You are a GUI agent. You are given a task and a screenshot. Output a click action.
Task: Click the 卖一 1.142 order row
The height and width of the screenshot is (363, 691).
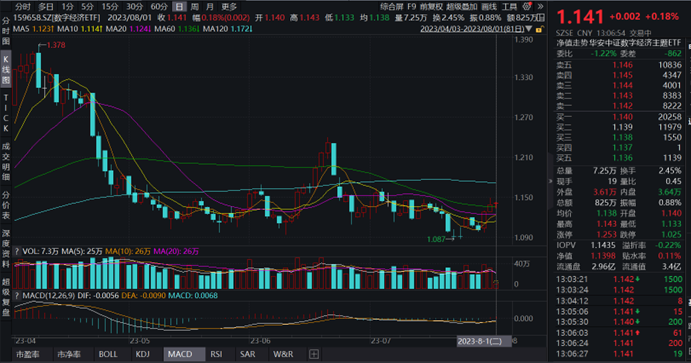(x=618, y=106)
